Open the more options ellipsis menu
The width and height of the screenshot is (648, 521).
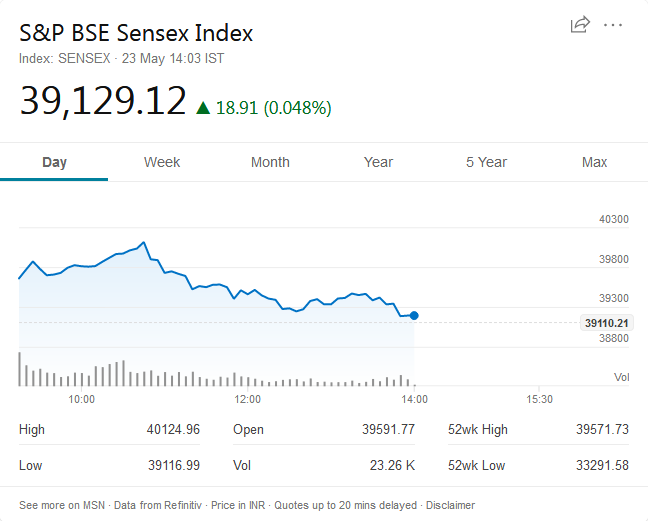pos(613,25)
